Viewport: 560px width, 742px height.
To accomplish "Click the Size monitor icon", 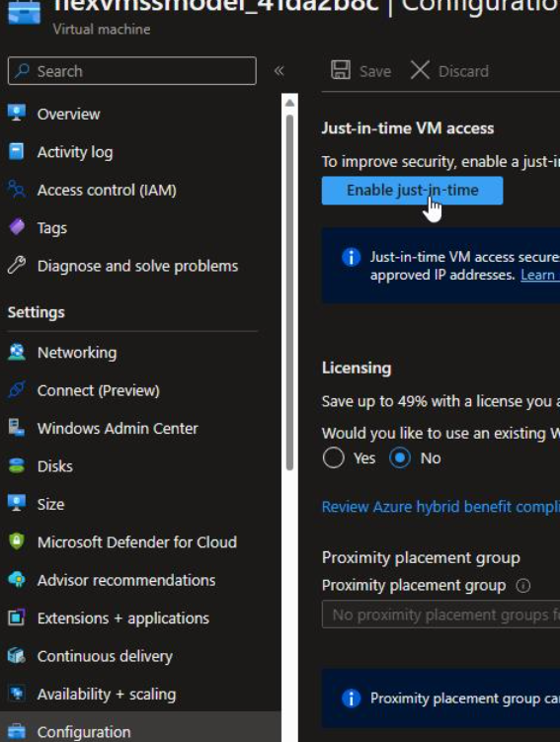I will [x=17, y=504].
